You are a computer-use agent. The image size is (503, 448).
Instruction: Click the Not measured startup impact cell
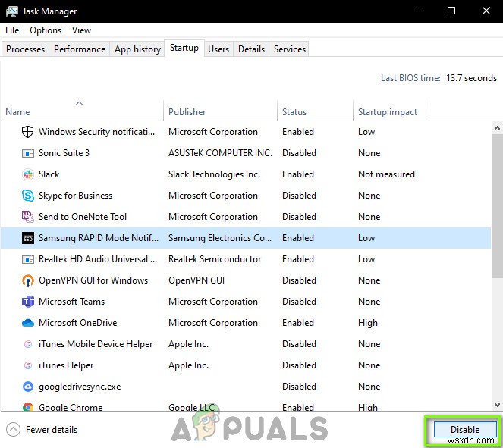click(387, 174)
